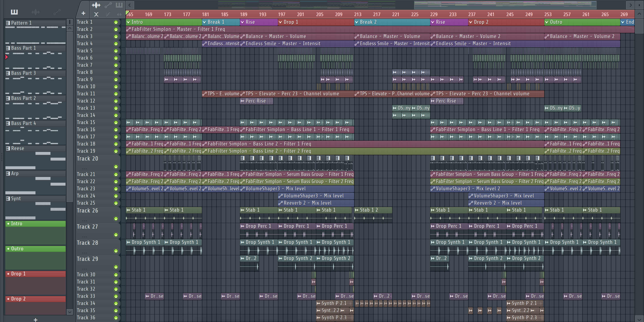Click the right arrow of the overview bar
Screen dimensions: 644x322
tap(631, 5)
